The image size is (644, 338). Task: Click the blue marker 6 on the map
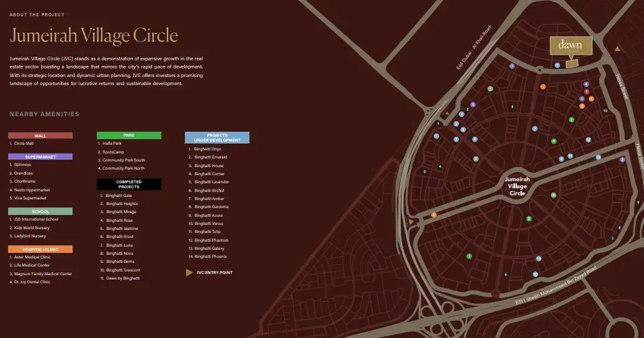(475, 139)
